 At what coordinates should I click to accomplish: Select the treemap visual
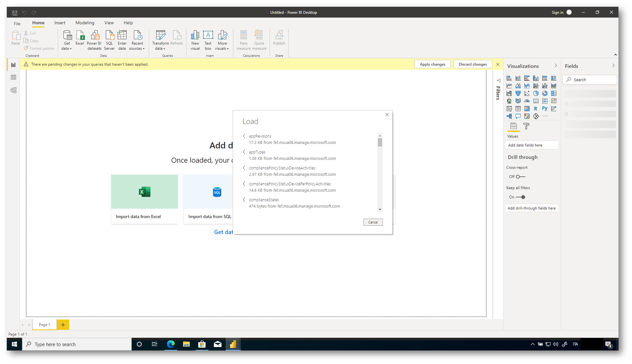pos(554,93)
